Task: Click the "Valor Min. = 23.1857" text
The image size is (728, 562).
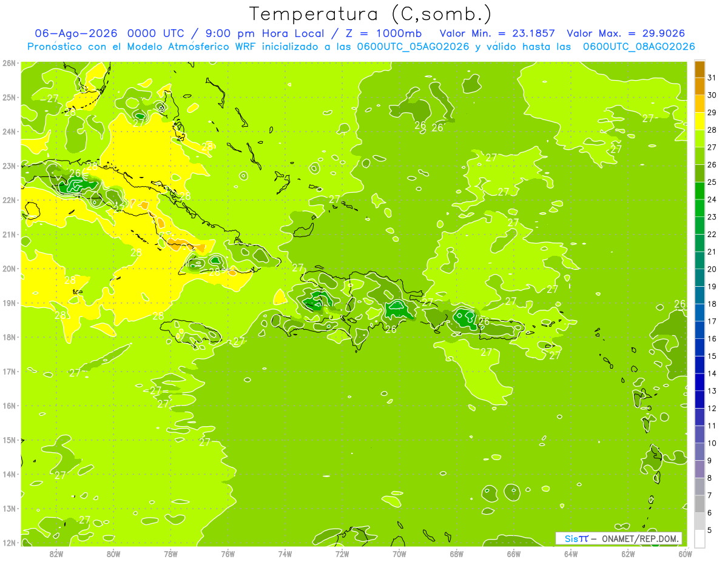Action: [x=497, y=33]
